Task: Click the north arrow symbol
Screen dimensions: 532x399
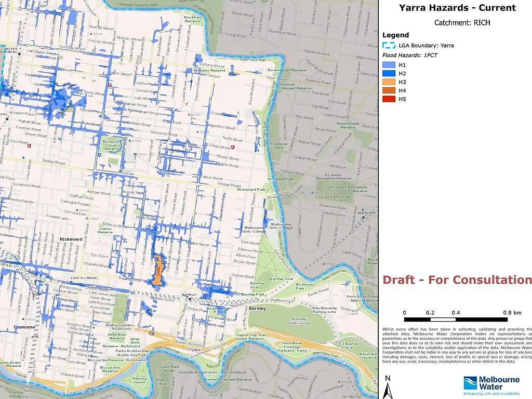Action: coord(388,387)
